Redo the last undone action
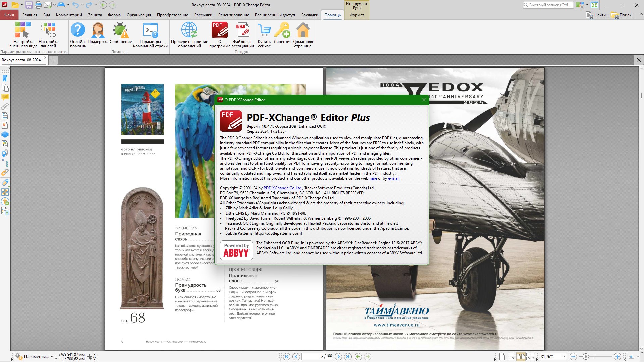Screen dimensions: 644x362 [x=89, y=5]
